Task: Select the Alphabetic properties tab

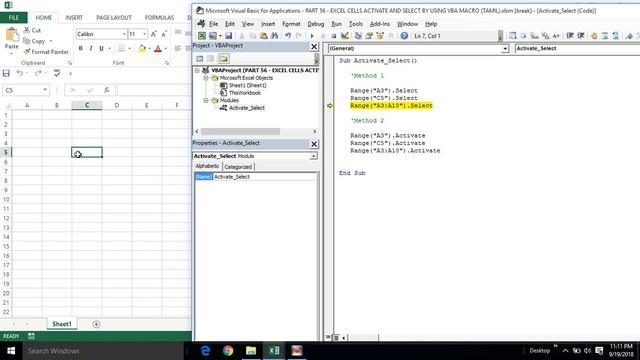Action: pyautogui.click(x=207, y=167)
